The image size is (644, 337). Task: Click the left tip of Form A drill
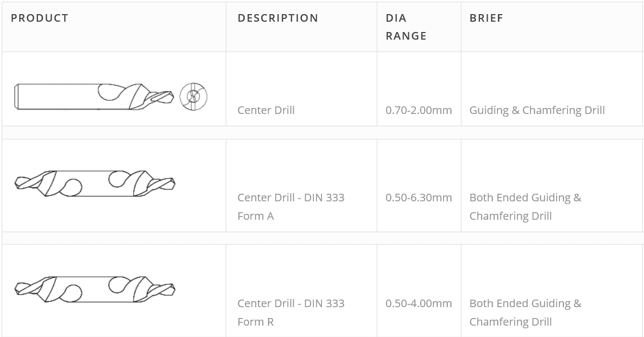pos(17,182)
